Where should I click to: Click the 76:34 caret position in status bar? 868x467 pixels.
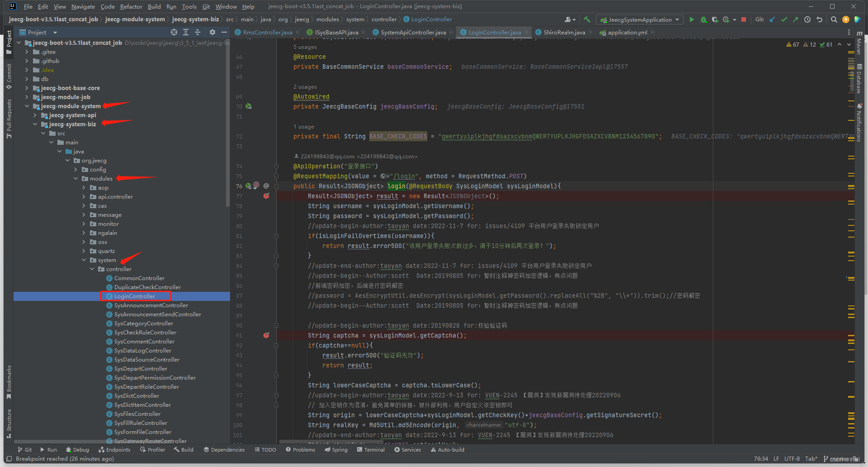[761, 459]
